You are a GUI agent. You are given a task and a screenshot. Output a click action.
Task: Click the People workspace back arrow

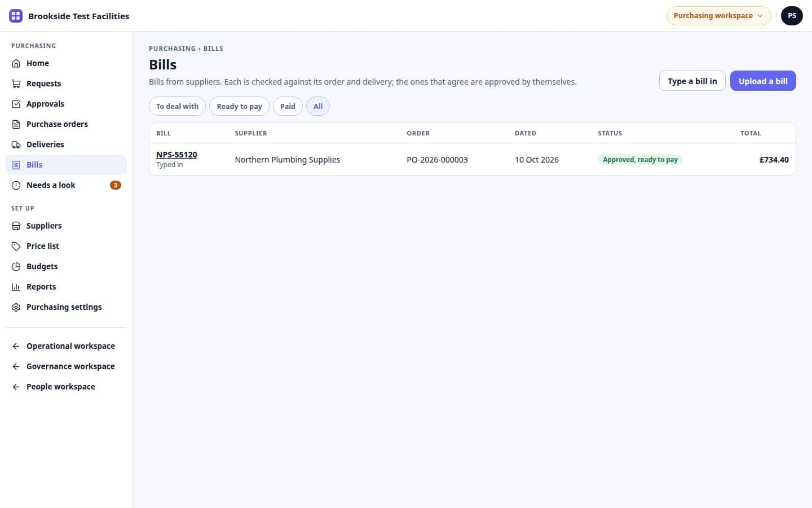click(x=16, y=387)
